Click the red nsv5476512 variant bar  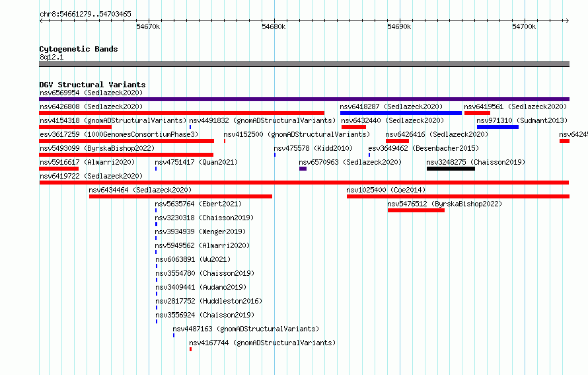pyautogui.click(x=416, y=210)
